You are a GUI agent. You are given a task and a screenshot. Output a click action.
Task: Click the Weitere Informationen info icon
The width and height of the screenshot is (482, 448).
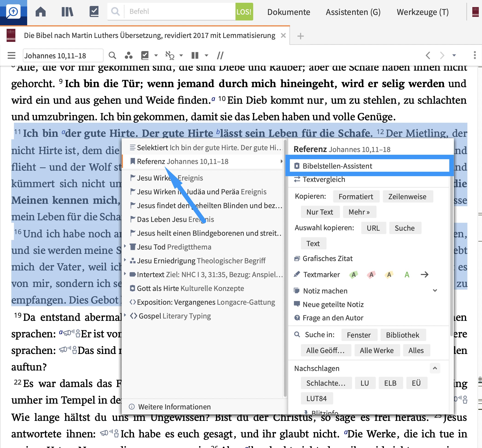(132, 407)
